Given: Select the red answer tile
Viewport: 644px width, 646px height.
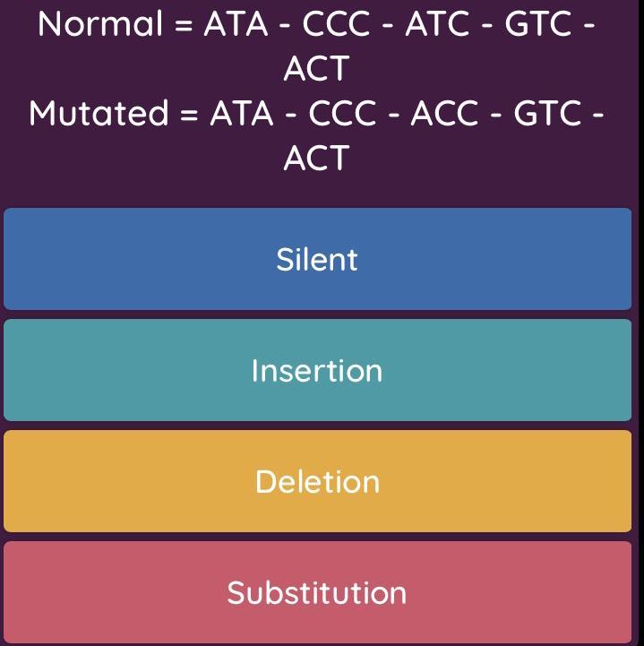Looking at the screenshot, I should [317, 592].
